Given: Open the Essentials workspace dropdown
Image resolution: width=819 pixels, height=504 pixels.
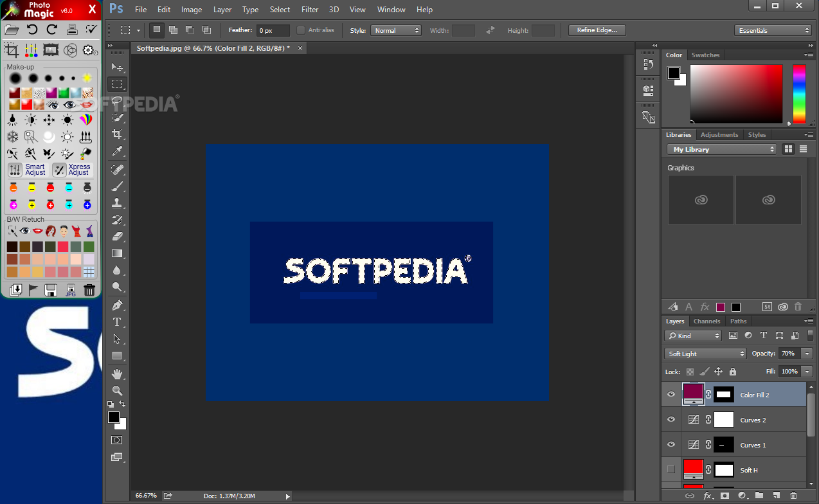Looking at the screenshot, I should pos(773,30).
